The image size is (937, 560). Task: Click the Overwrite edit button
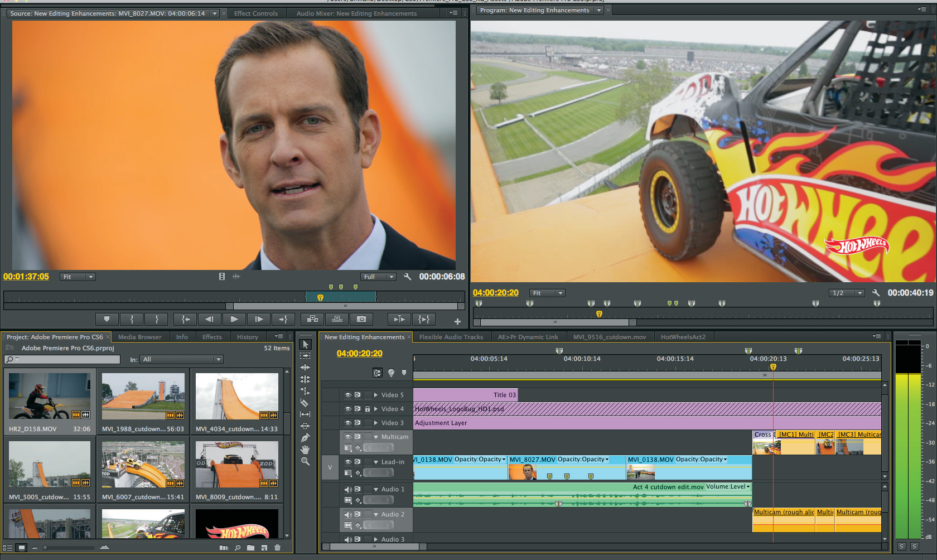(337, 319)
